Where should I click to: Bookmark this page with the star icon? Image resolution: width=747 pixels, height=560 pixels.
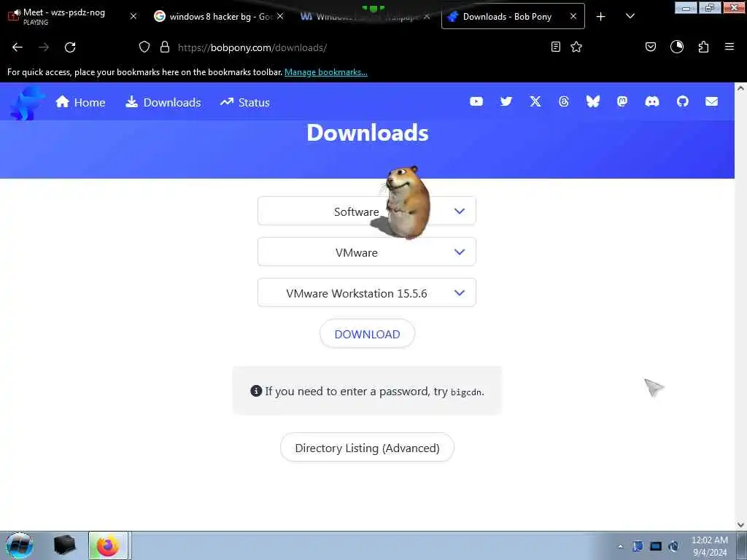[x=576, y=47]
